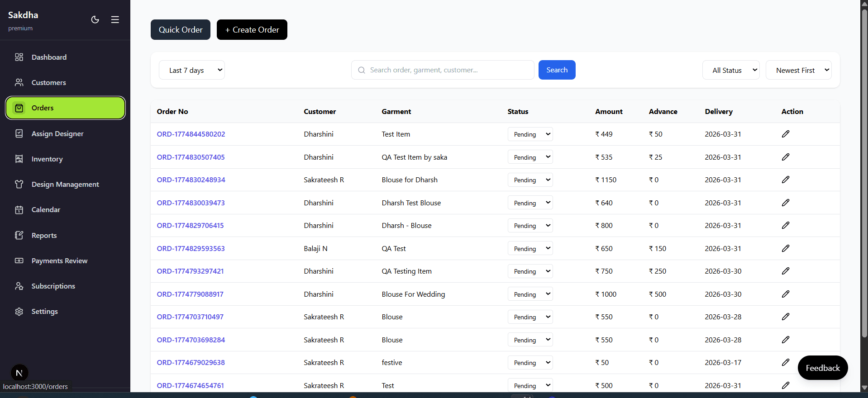Click the Payments Review icon

pyautogui.click(x=19, y=261)
